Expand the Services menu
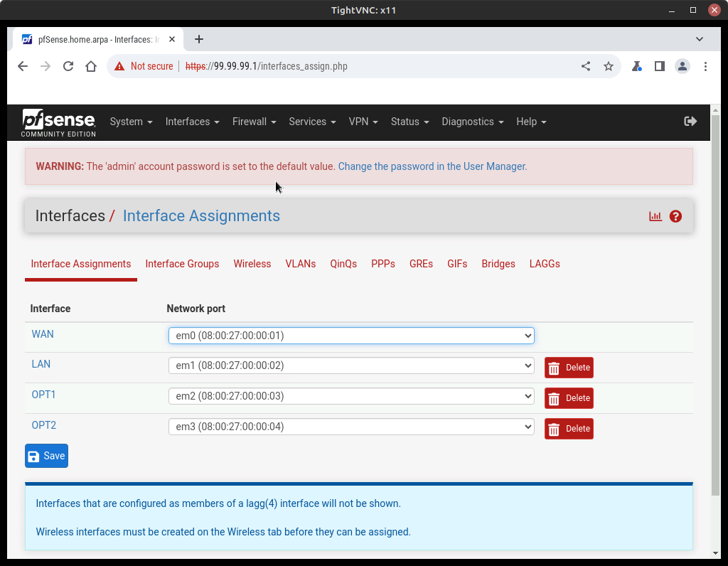728x566 pixels. 312,122
